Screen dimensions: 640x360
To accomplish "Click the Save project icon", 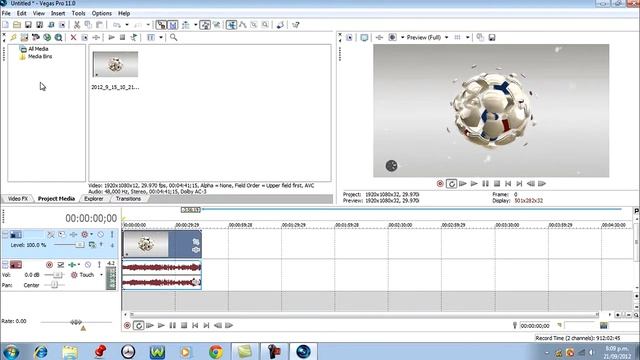I will pyautogui.click(x=28, y=25).
